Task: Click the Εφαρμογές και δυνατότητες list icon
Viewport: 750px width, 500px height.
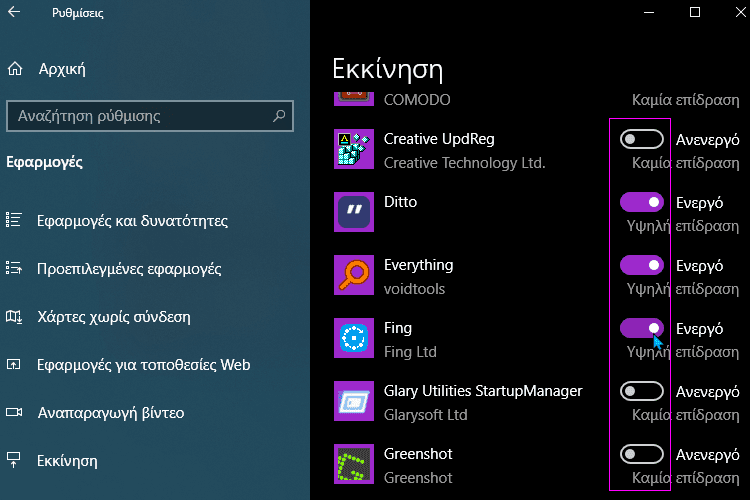Action: tap(13, 220)
